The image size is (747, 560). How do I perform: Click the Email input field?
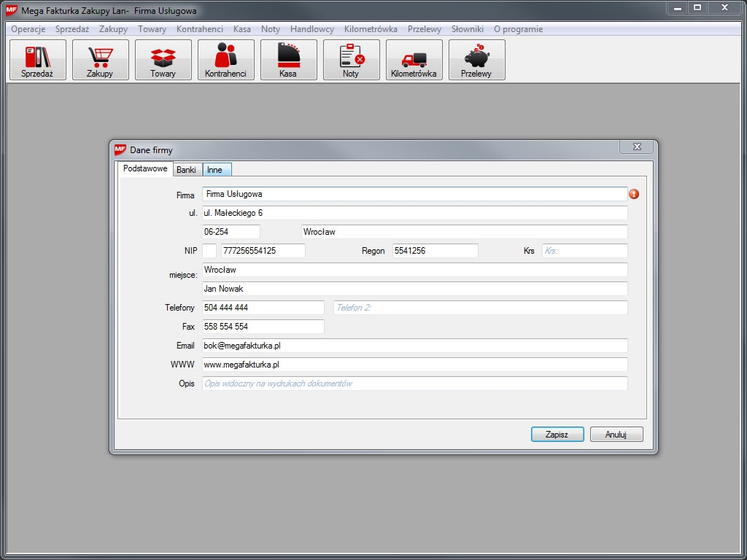coord(414,346)
